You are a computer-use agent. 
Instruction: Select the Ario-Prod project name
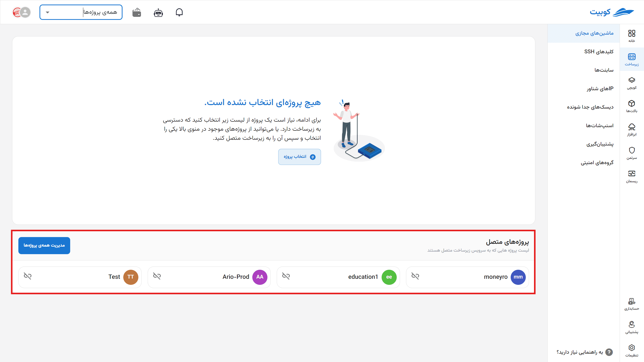[236, 277]
